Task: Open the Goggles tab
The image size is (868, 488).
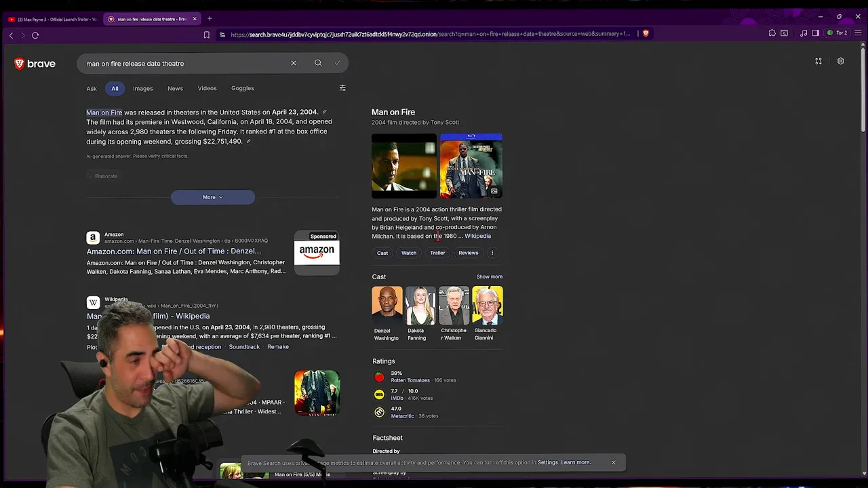Action: click(x=243, y=88)
